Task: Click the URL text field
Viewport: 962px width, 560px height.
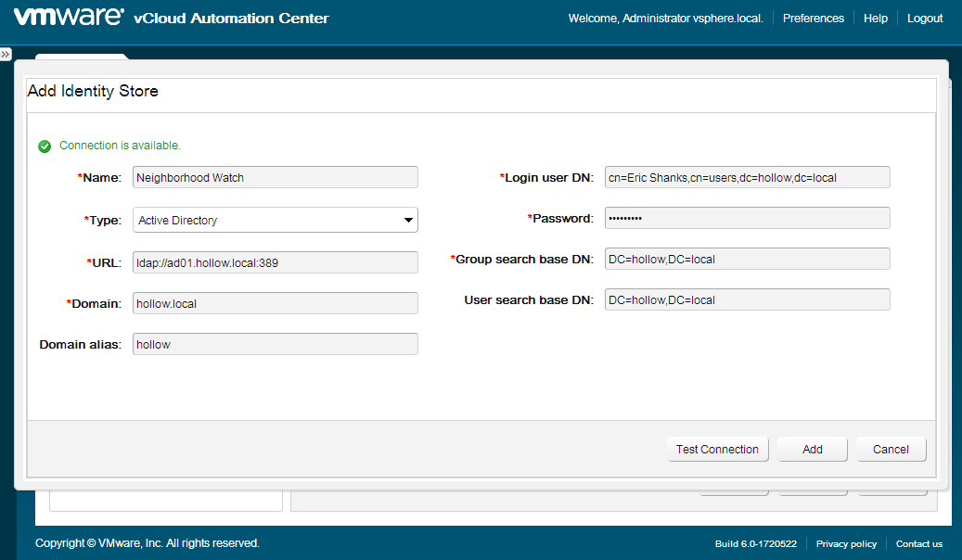Action: (x=276, y=262)
